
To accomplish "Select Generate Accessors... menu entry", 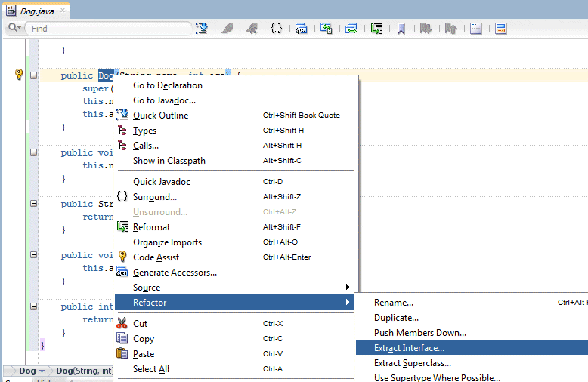I will [x=237, y=273].
